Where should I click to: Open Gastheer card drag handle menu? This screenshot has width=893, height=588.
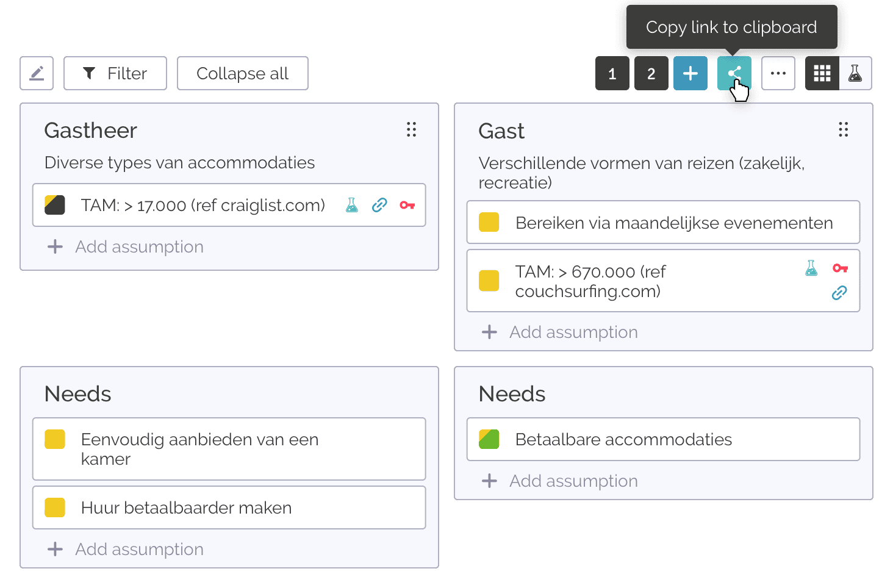coord(411,129)
